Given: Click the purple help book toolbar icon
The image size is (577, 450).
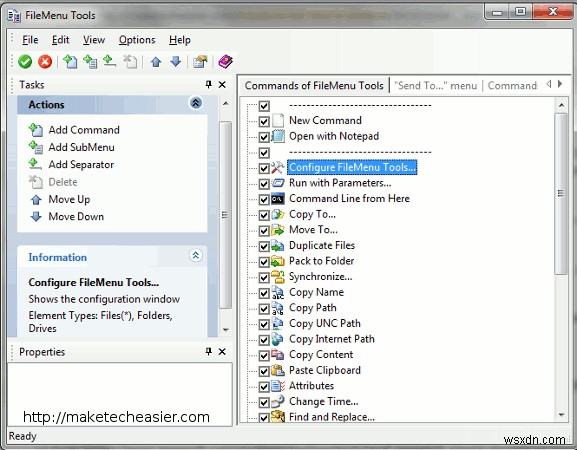Looking at the screenshot, I should pos(225,61).
